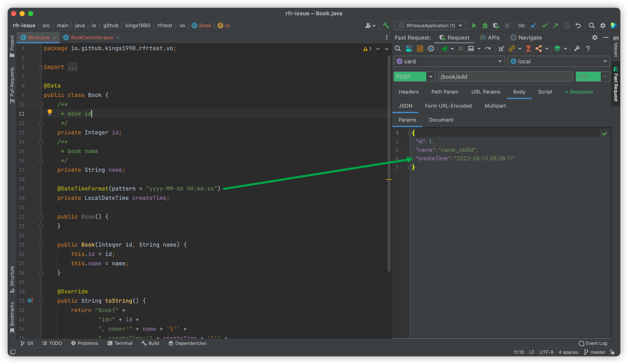Toggle the intention lightbulb on line 11
This screenshot has width=628, height=364.
[x=50, y=112]
